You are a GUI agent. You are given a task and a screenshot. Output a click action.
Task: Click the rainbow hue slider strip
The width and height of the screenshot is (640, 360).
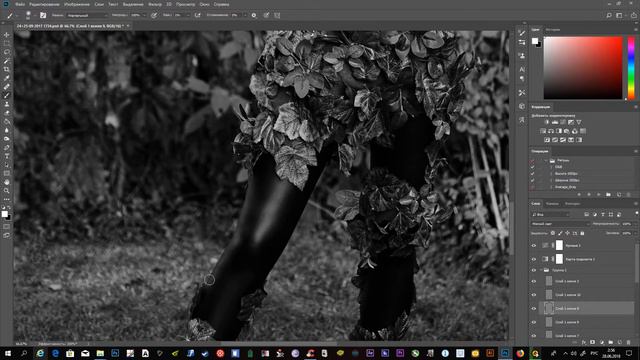[x=631, y=68]
